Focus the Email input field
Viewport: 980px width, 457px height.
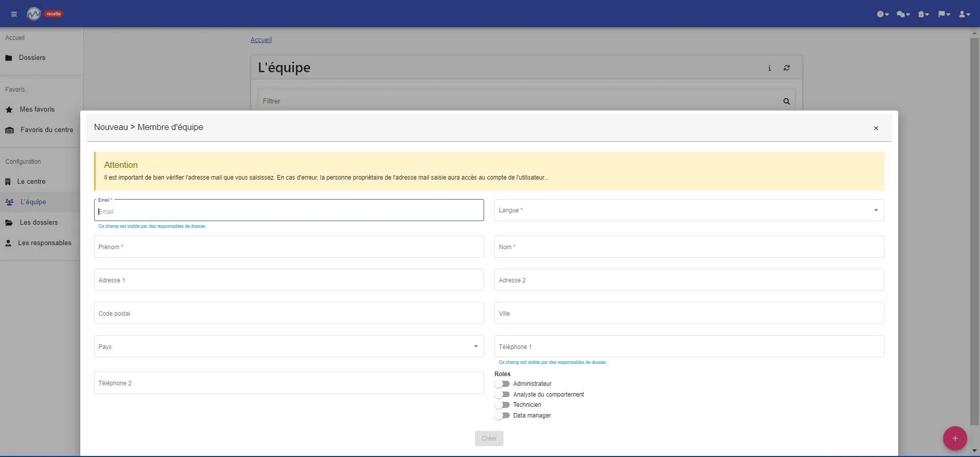pos(289,210)
